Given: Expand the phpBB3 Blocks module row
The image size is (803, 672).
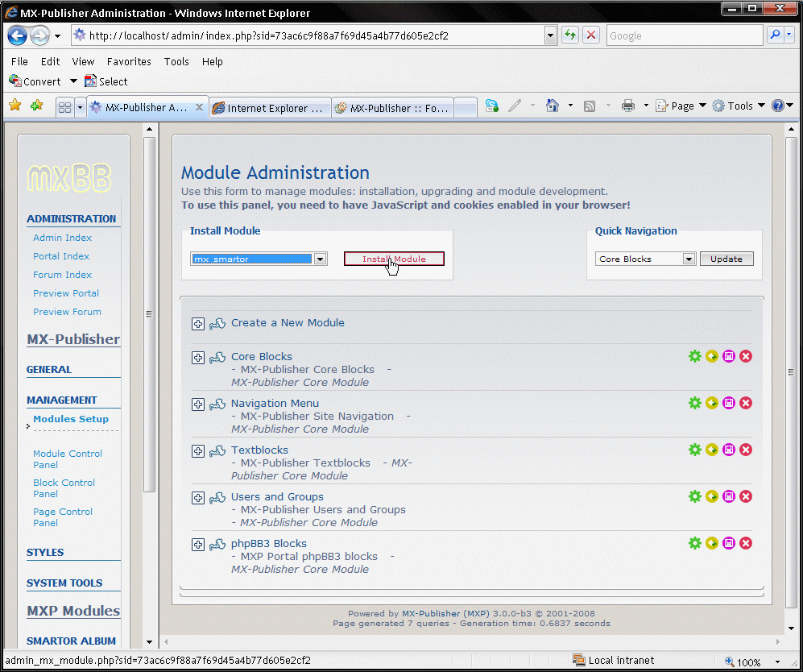Looking at the screenshot, I should click(x=198, y=545).
